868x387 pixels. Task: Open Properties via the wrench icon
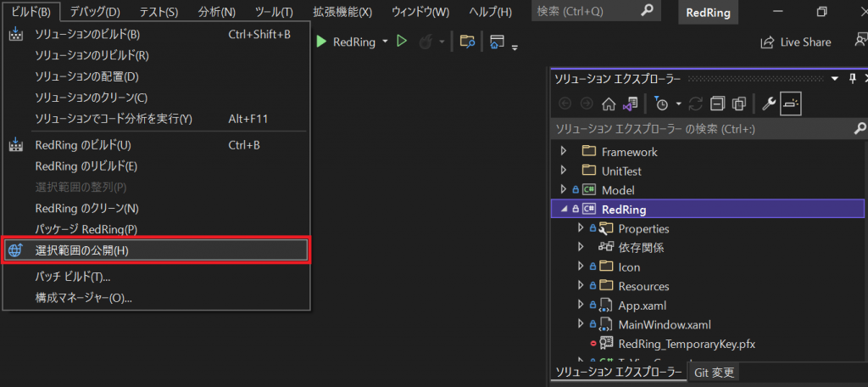tap(769, 104)
